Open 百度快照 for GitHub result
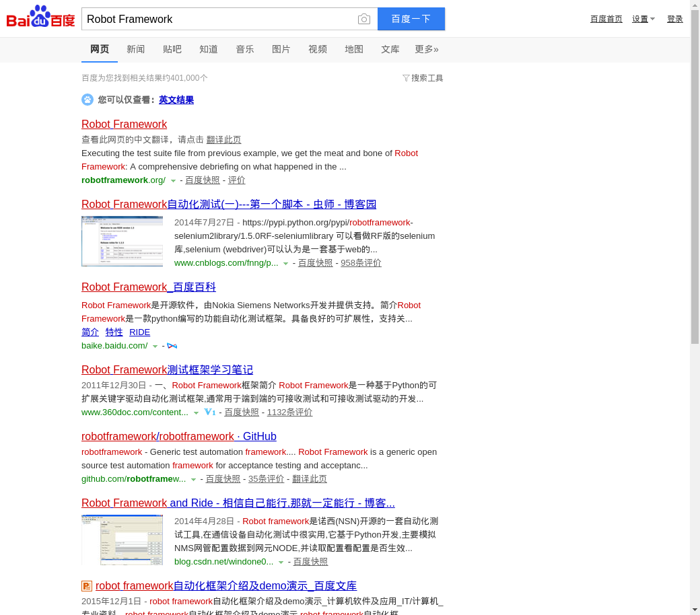 click(223, 479)
